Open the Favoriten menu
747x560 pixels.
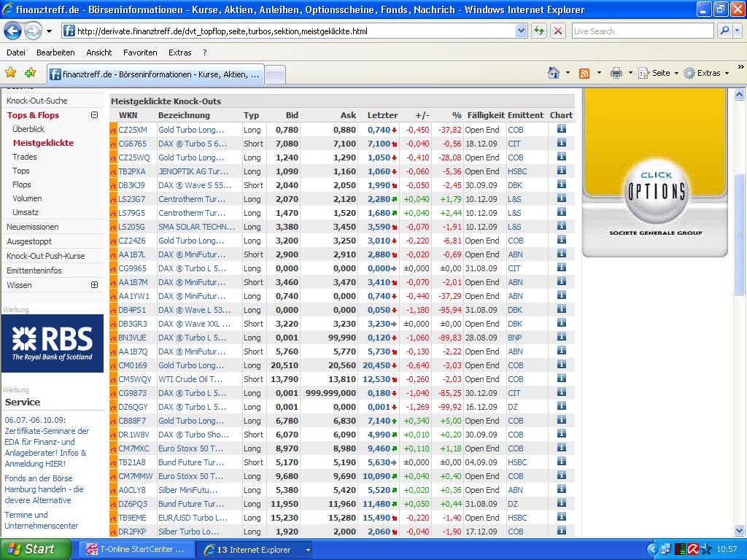click(140, 52)
